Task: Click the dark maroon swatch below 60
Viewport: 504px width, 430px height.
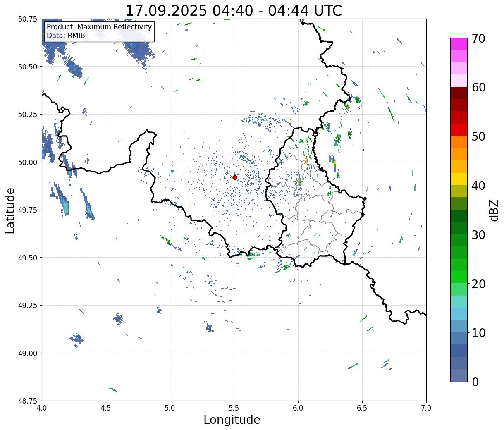Action: [459, 93]
